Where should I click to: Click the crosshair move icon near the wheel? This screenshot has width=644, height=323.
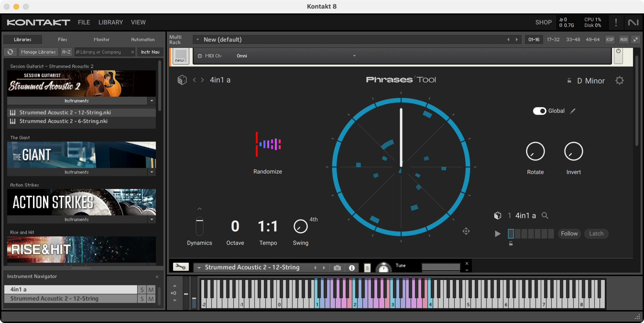pos(466,231)
